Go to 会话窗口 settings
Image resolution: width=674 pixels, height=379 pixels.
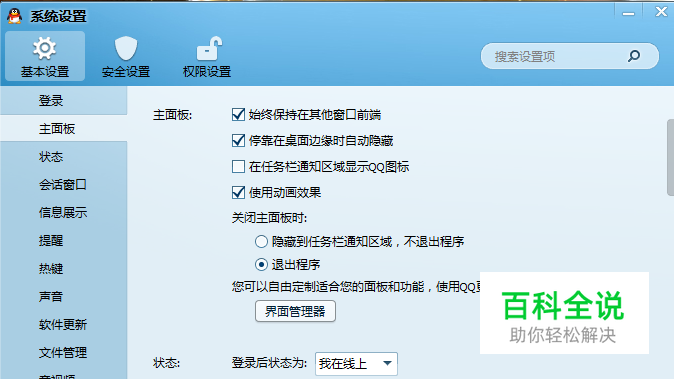(x=64, y=184)
